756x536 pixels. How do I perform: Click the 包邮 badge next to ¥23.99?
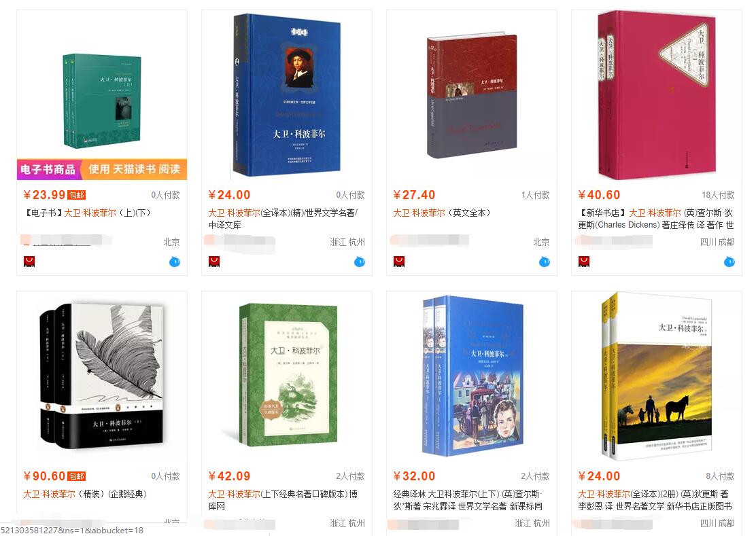point(77,195)
